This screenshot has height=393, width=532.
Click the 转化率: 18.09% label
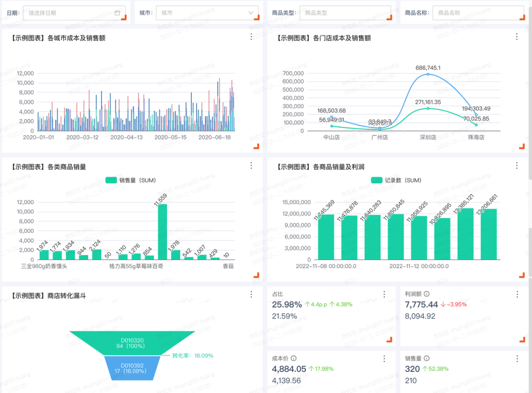pos(193,356)
